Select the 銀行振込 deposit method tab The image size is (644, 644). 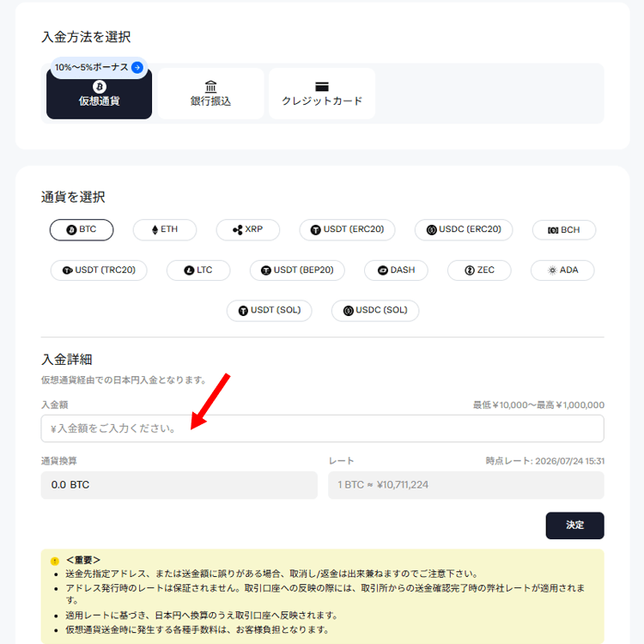(210, 94)
